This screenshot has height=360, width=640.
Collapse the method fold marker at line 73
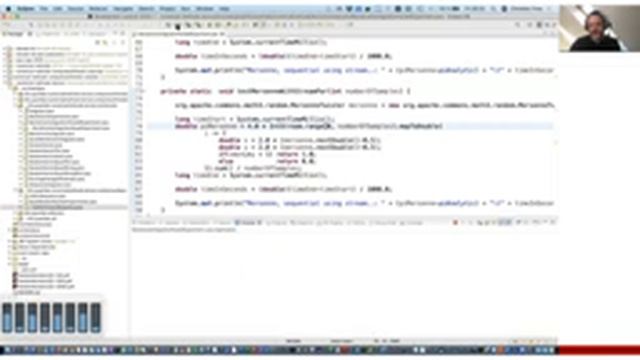[x=143, y=91]
